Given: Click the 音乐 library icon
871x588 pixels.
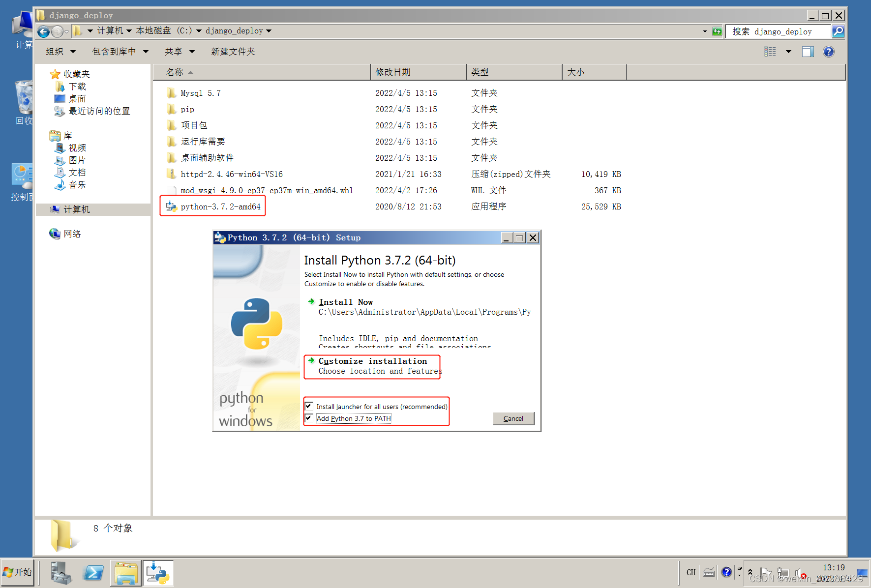Looking at the screenshot, I should tap(60, 185).
